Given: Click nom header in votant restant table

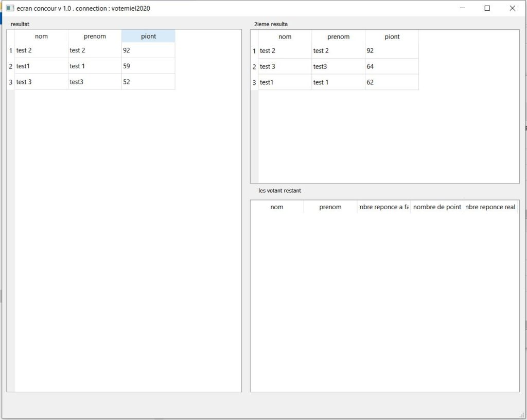Looking at the screenshot, I should [x=277, y=207].
